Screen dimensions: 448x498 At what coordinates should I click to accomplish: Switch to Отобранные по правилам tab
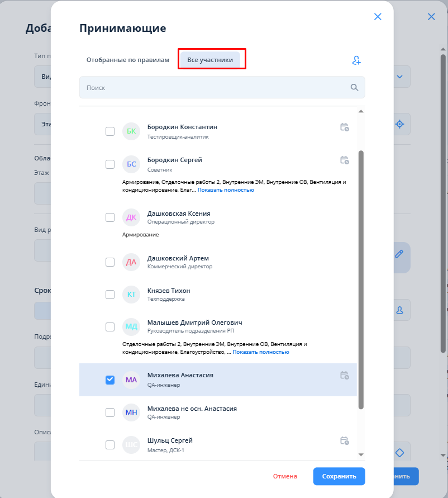click(x=127, y=60)
